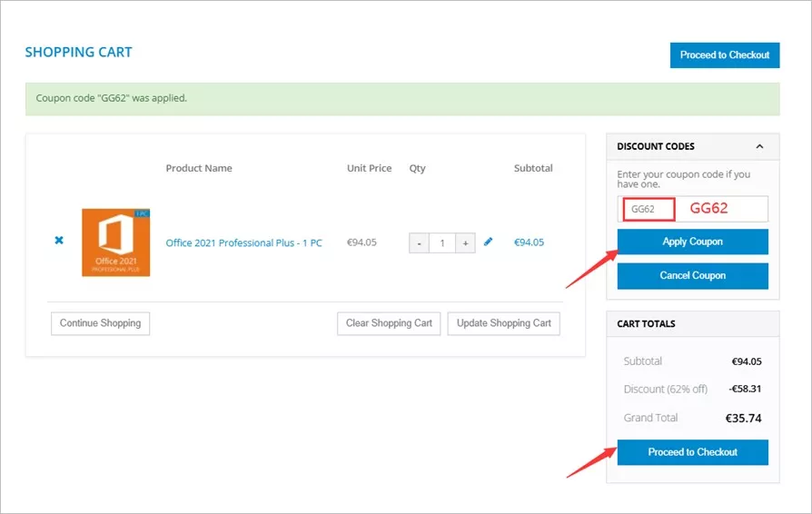Increase quantity with the plus button

point(464,243)
